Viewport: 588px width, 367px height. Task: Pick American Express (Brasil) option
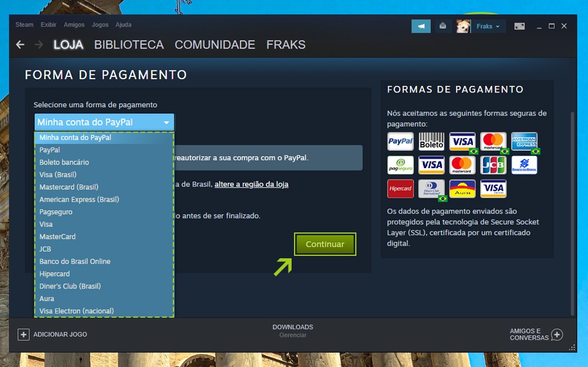click(x=104, y=199)
